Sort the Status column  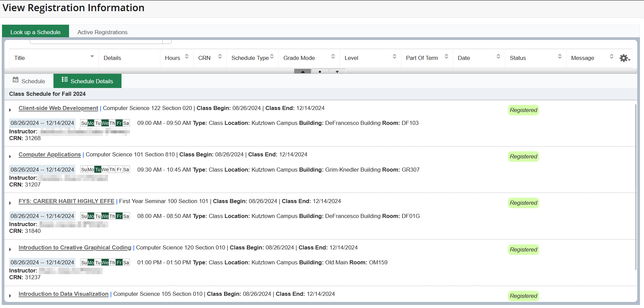(560, 57)
